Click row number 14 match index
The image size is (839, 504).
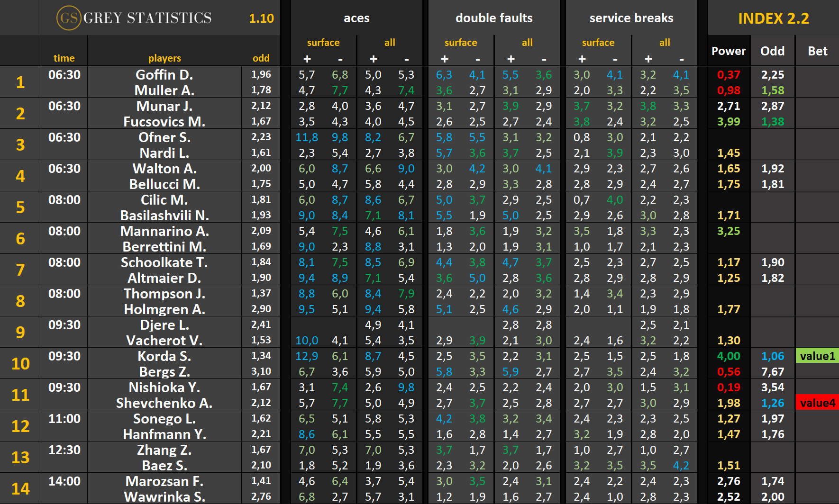tap(20, 488)
